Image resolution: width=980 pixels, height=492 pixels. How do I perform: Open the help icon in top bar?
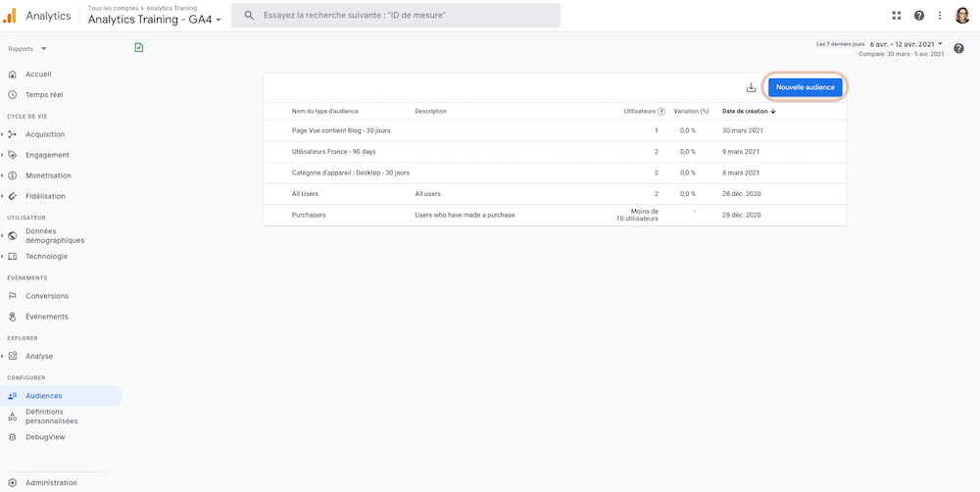919,16
